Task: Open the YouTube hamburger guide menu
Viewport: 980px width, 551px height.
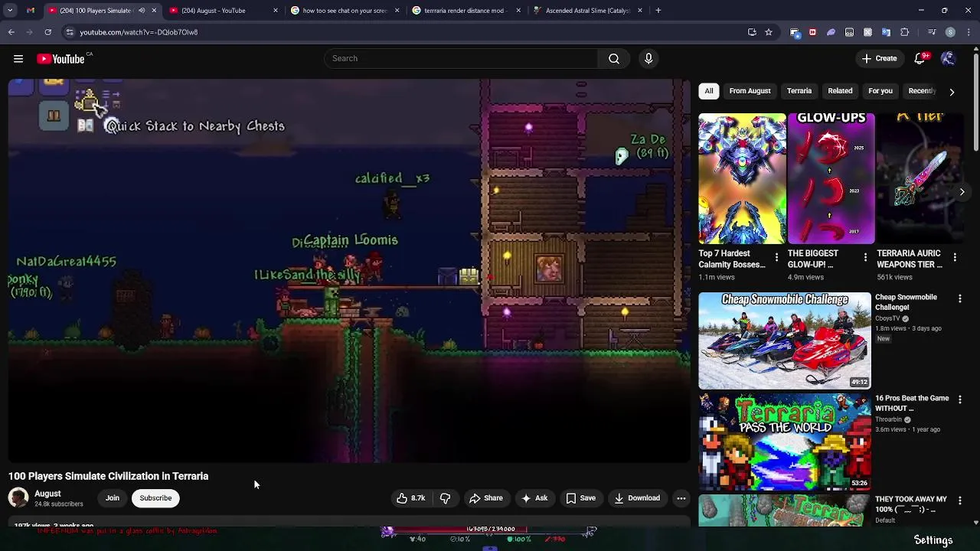Action: click(18, 59)
